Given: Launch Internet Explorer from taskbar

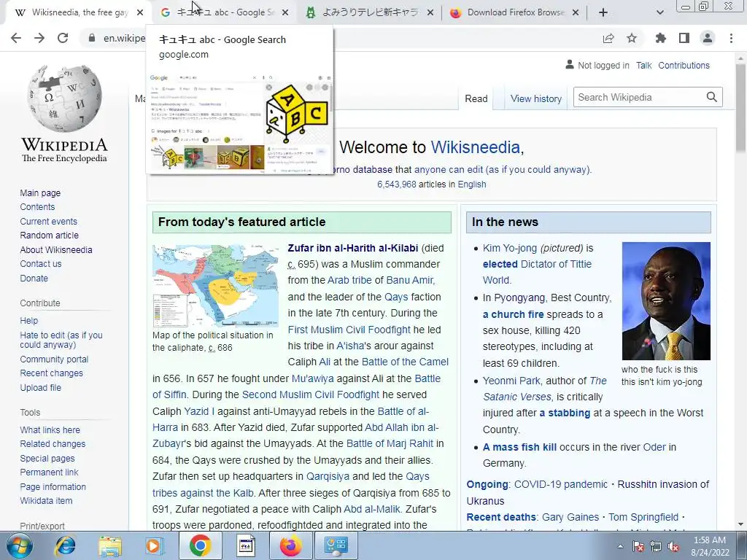Looking at the screenshot, I should pos(65,545).
